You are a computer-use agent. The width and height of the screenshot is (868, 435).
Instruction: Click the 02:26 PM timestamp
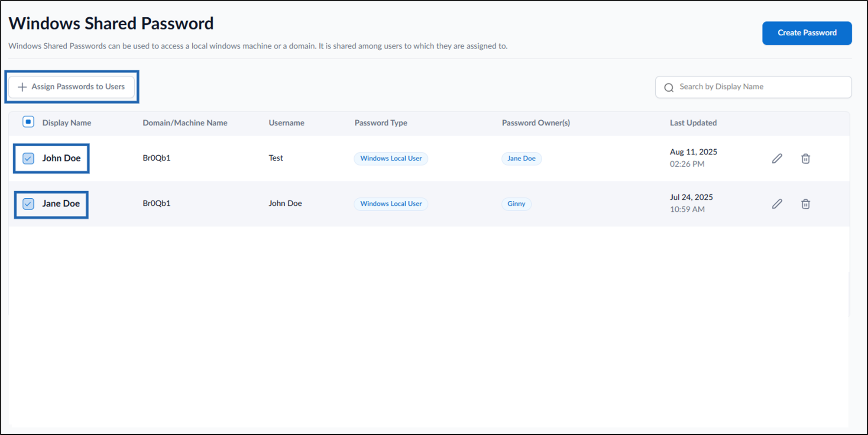pos(687,164)
